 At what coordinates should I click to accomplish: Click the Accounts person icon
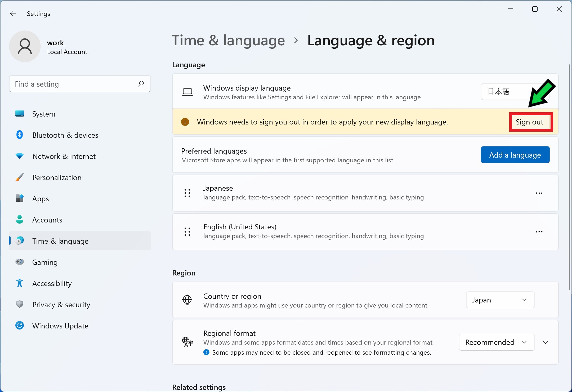(20, 220)
